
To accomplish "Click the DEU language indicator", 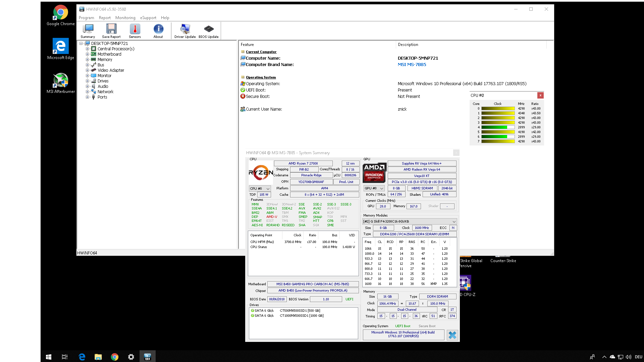I will point(638,357).
